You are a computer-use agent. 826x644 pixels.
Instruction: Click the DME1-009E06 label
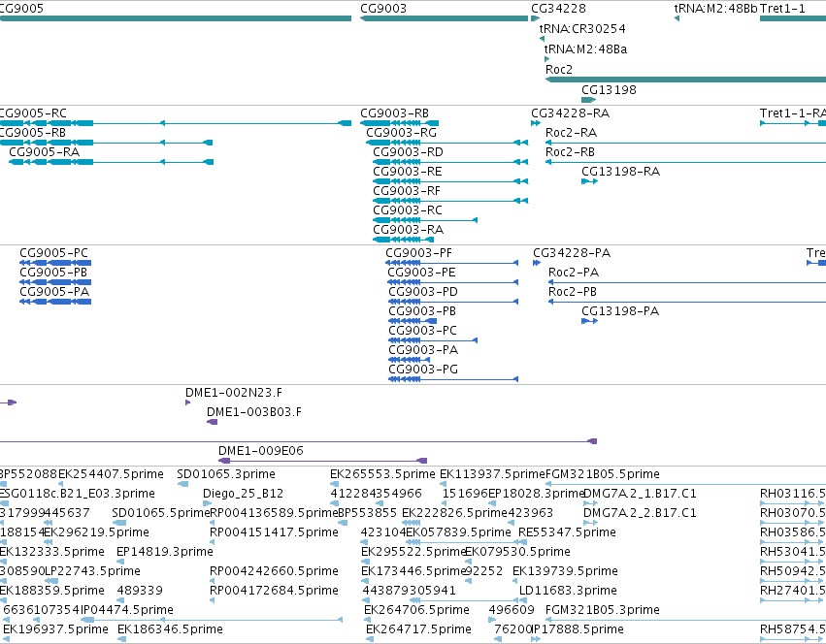(x=261, y=451)
